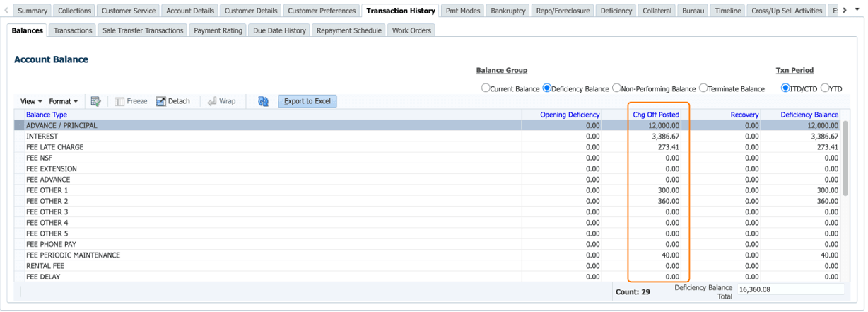
Task: Select the Transactions sub-tab
Action: (73, 30)
